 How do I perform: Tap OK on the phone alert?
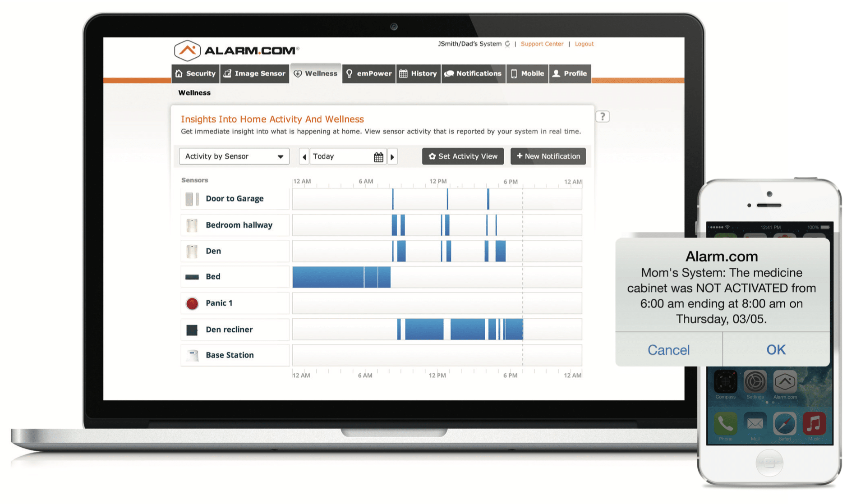click(x=776, y=350)
